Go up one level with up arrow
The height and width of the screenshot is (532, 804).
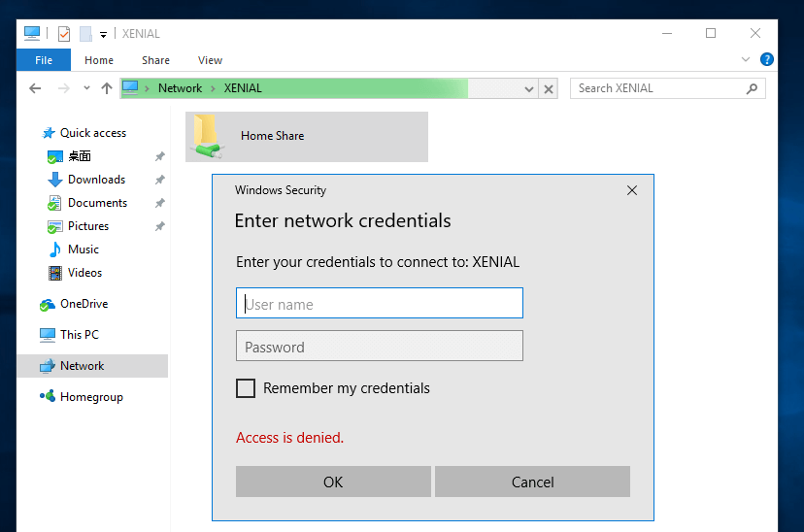pyautogui.click(x=107, y=88)
